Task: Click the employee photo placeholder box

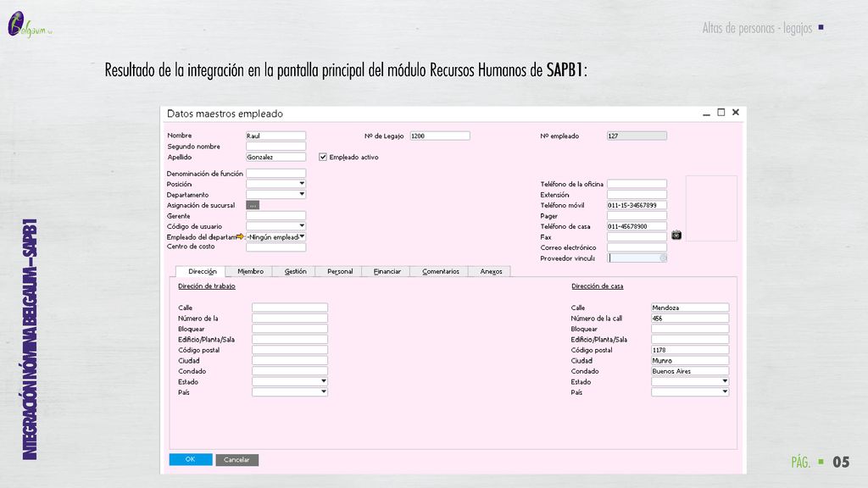Action: [x=711, y=208]
